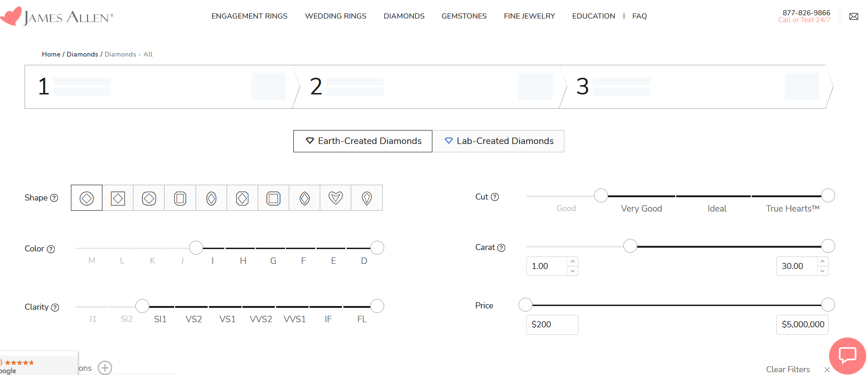Screen dimensions: 868x375
Task: Click the James Allen logo
Action: tap(57, 17)
